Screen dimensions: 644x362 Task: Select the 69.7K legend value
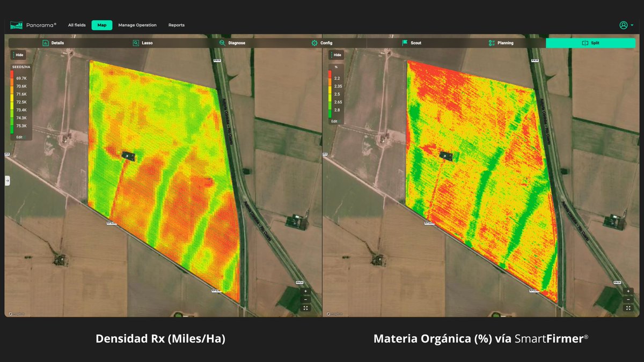(22, 78)
